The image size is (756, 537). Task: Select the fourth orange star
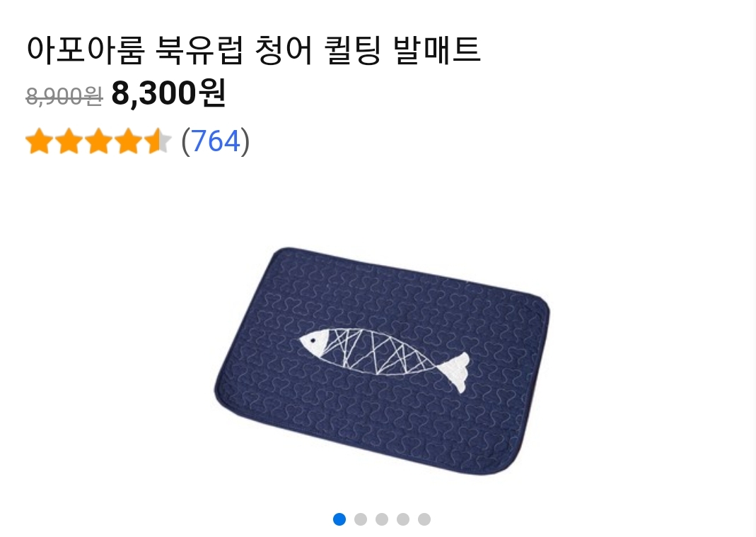pos(129,141)
